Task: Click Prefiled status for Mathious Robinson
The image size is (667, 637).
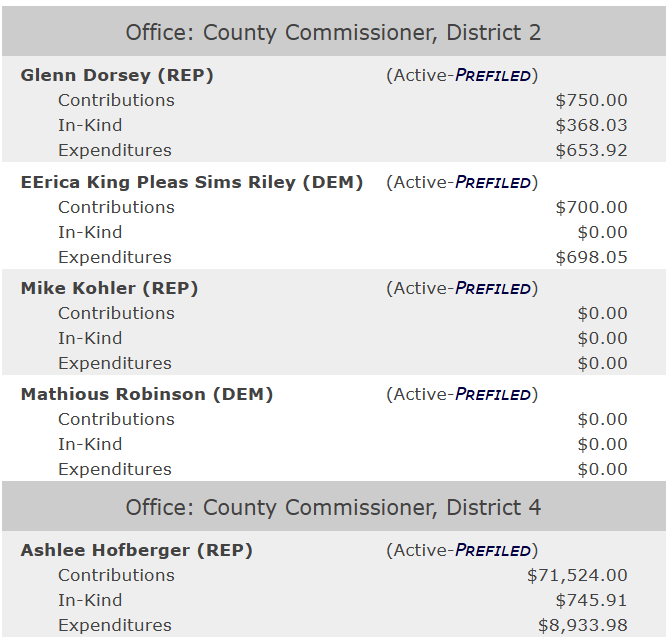Action: click(493, 394)
